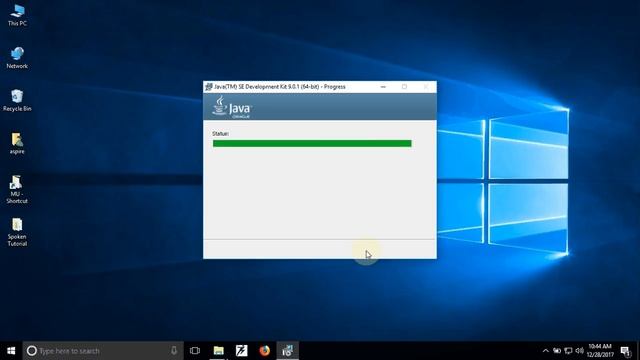Show hidden system tray icons

[x=545, y=351]
